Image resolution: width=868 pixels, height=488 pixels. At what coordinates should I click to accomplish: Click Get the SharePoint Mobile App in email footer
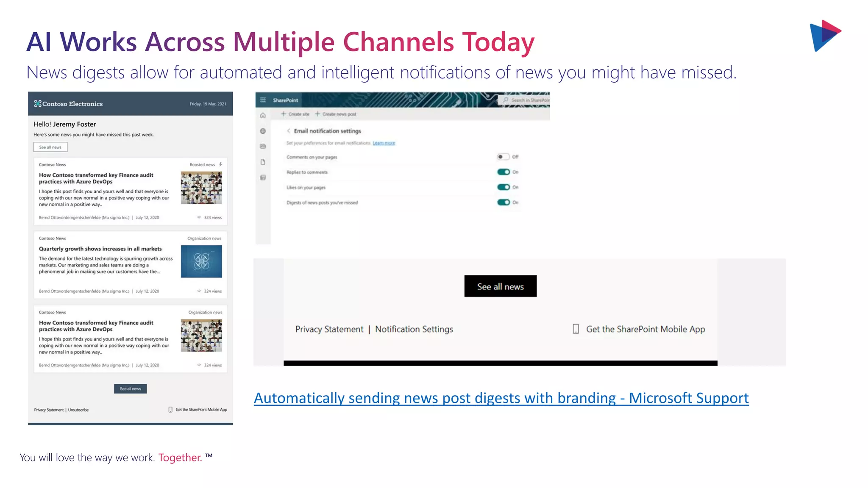point(201,410)
